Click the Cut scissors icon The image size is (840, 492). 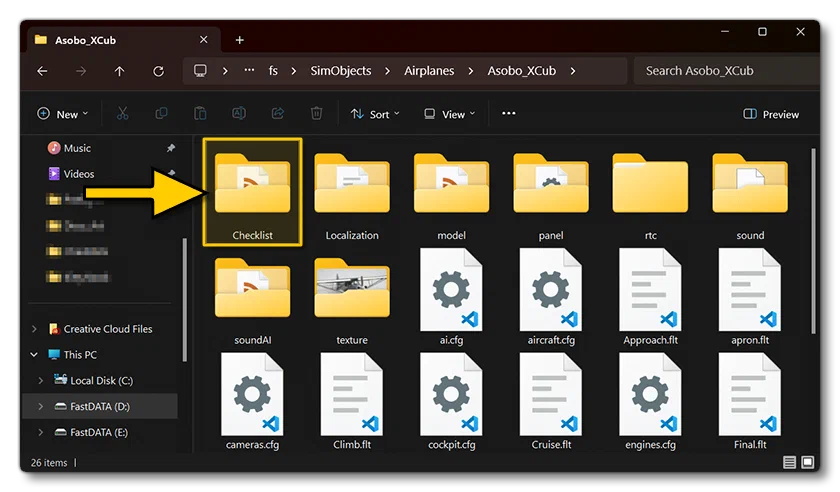pos(123,114)
